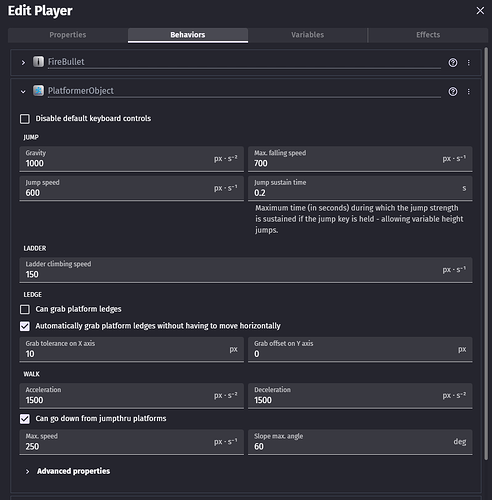492x500 pixels.
Task: Open help for PlatformerObject behavior
Action: [x=453, y=91]
